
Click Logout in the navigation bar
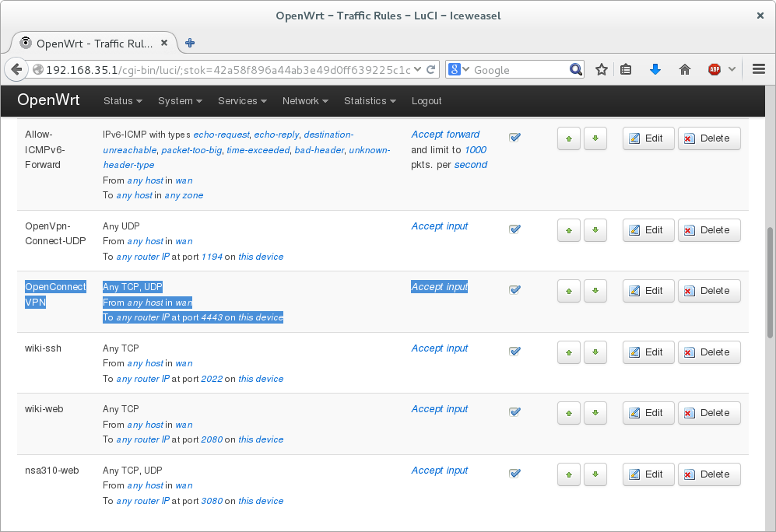(x=427, y=101)
